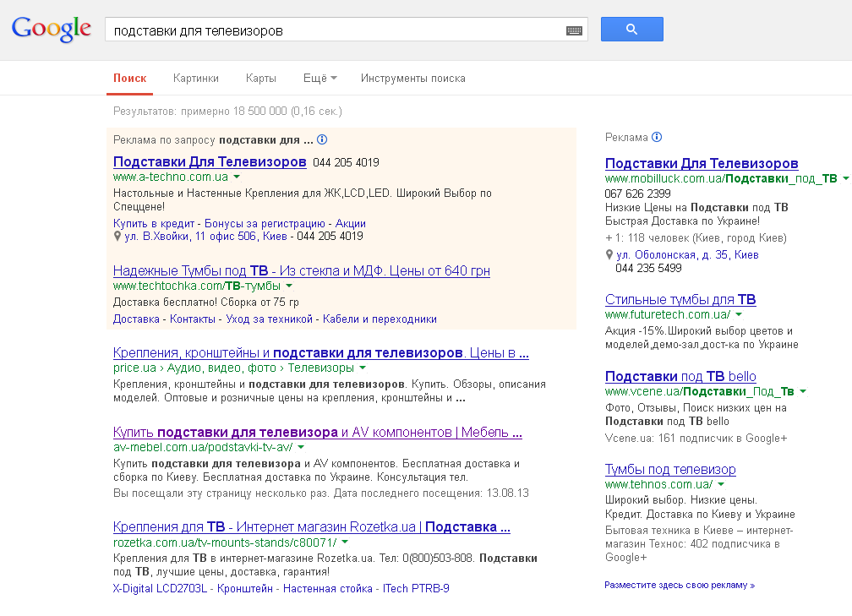Click info icon beside right-column 'Реклама'
This screenshot has width=852, height=616.
657,137
